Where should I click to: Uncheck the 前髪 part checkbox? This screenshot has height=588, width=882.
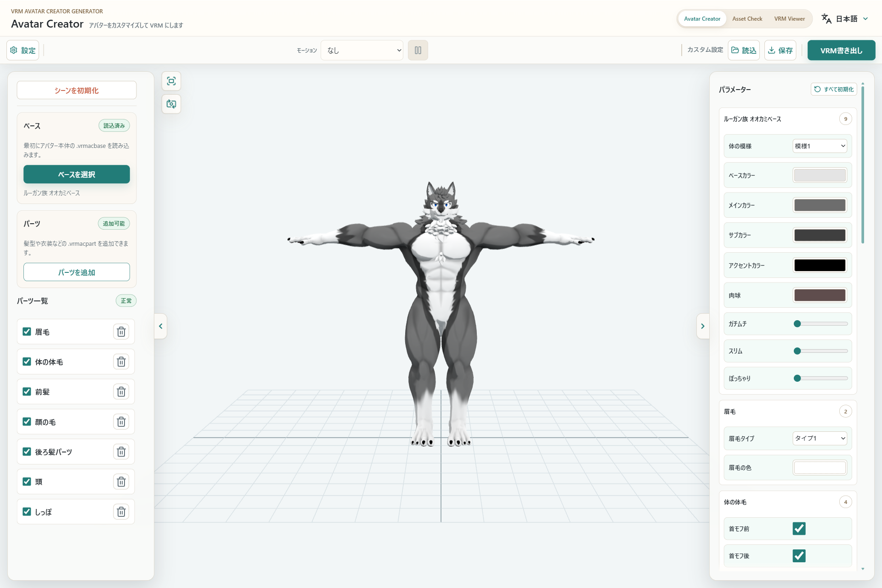pos(27,392)
